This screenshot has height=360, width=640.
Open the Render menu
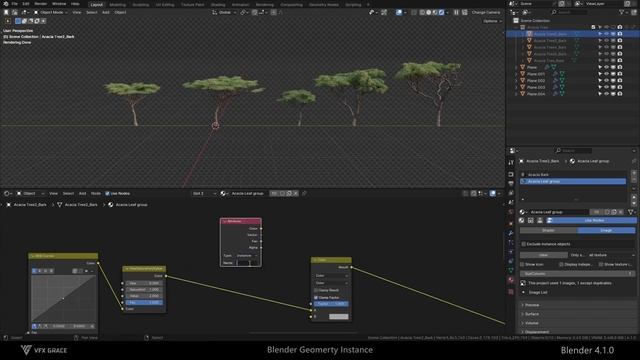pyautogui.click(x=40, y=4)
